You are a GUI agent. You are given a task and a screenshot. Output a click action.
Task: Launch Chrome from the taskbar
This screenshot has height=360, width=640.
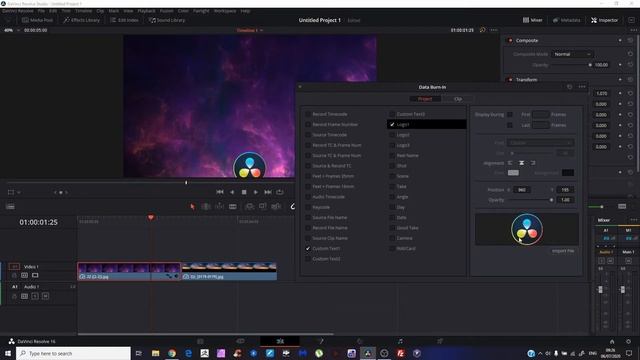(x=172, y=353)
